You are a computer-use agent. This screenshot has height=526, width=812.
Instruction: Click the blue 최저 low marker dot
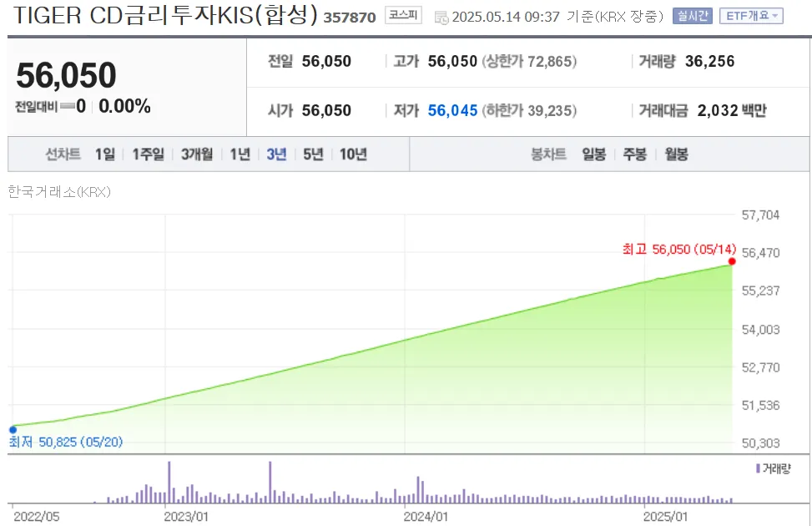[x=13, y=430]
